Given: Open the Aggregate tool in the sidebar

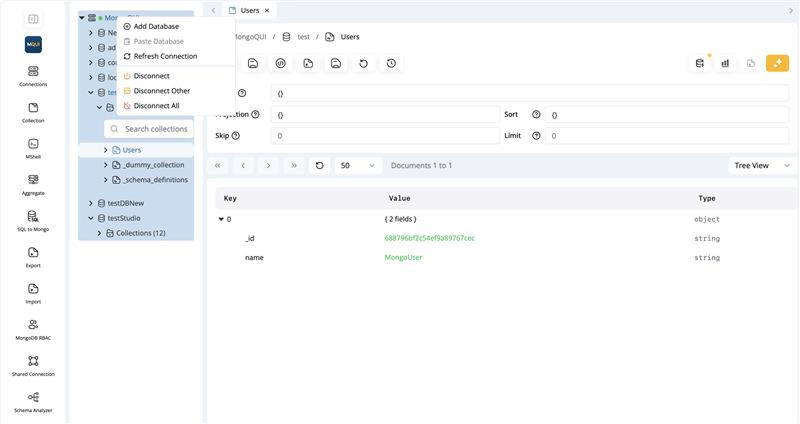Looking at the screenshot, I should tap(33, 184).
